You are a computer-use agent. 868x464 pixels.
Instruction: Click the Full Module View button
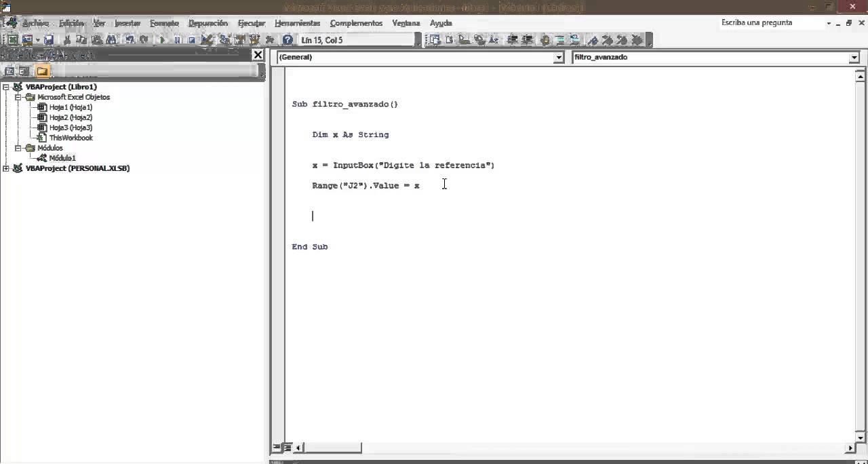tap(287, 448)
